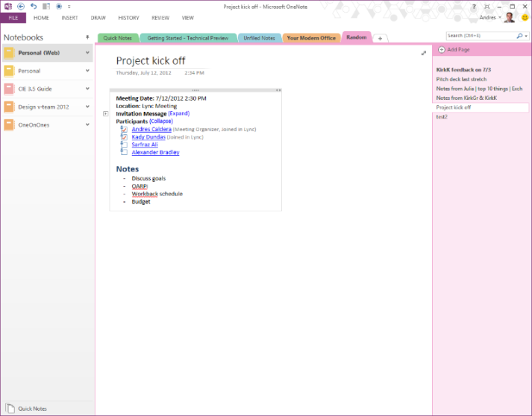
Task: Open the REVIEW ribbon tab
Action: (x=160, y=18)
